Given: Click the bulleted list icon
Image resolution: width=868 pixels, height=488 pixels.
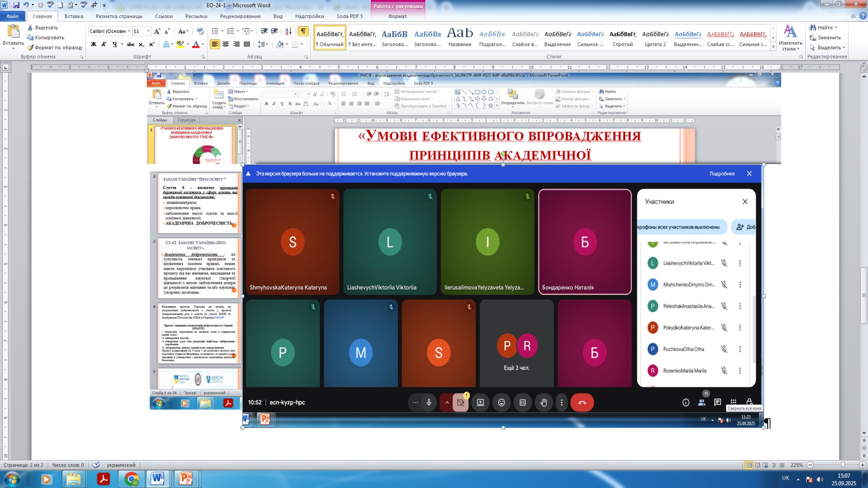Looking at the screenshot, I should coord(215,31).
